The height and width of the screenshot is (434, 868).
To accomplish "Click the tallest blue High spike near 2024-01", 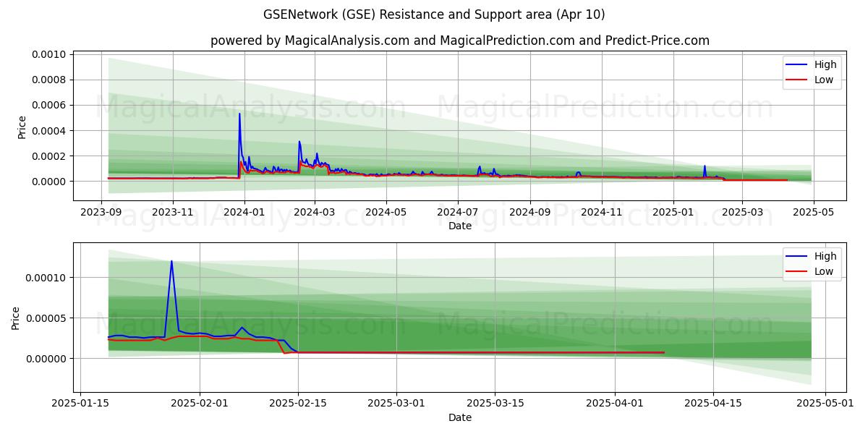I will coord(239,114).
